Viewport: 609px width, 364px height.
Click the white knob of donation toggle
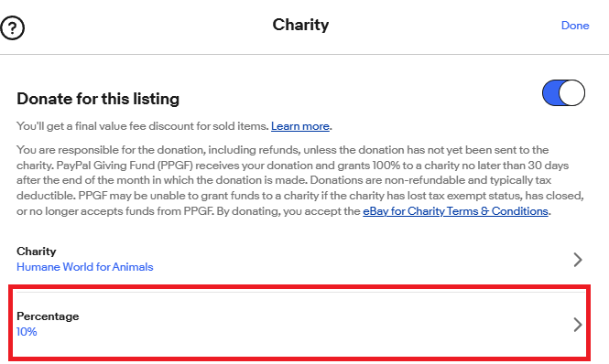571,92
